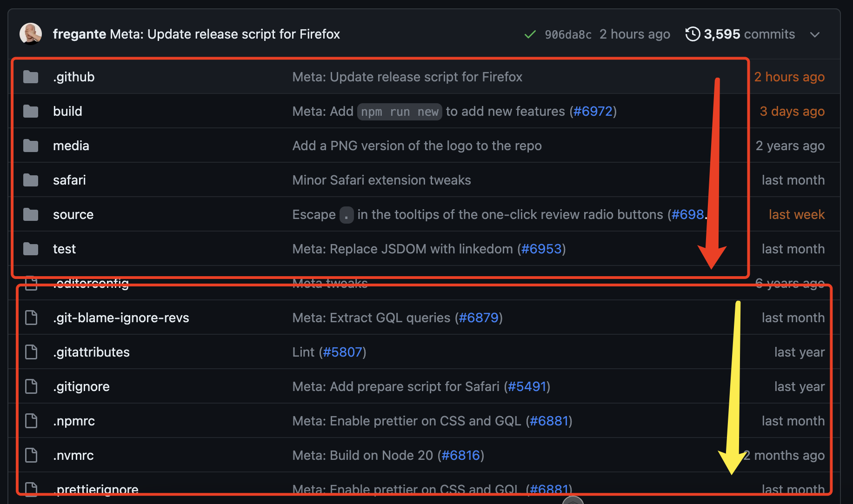Select the test directory entry
Viewport: 853px width, 504px height.
[x=64, y=249]
